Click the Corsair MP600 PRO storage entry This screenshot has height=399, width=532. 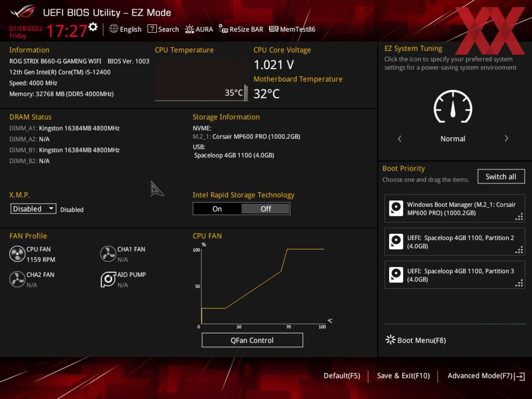[x=246, y=137]
